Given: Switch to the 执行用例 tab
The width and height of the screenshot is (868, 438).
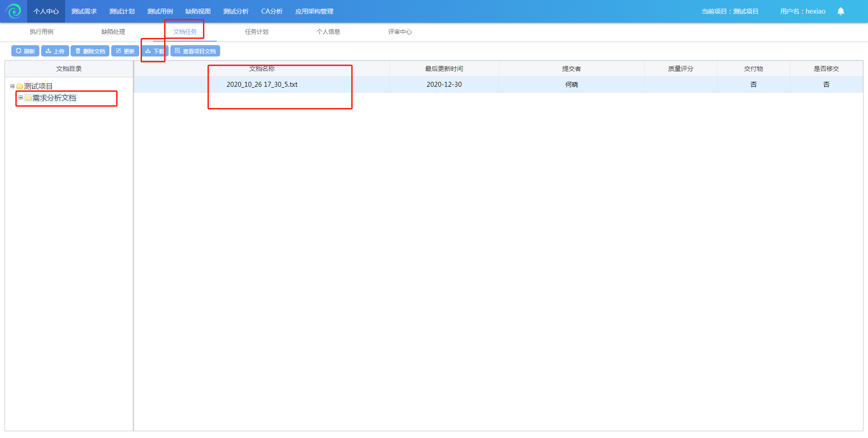Looking at the screenshot, I should tap(42, 32).
